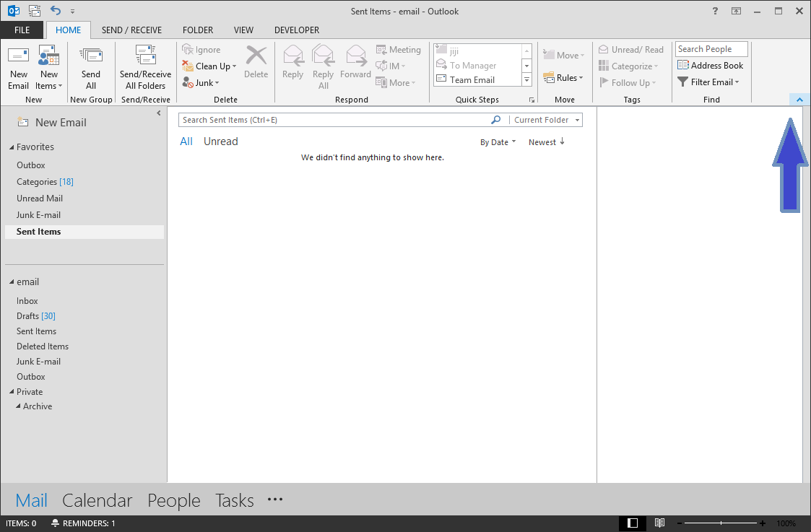Switch to the VIEW tab

click(x=243, y=30)
